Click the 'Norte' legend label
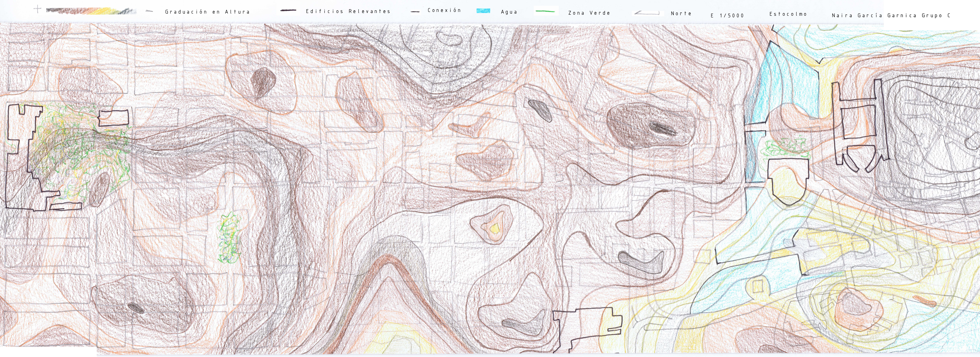Screen dimensions: 980x357 pos(681,13)
